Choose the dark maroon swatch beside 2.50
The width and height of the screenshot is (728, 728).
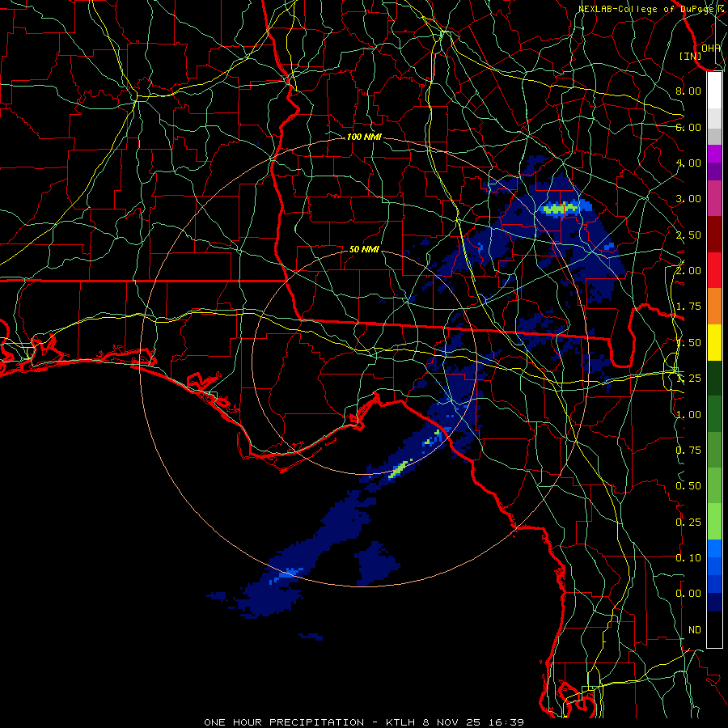tap(714, 234)
